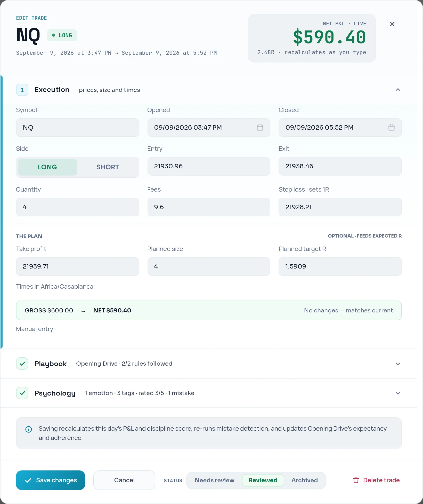Click the info icon in saving notice
The width and height of the screenshot is (423, 504).
29,429
